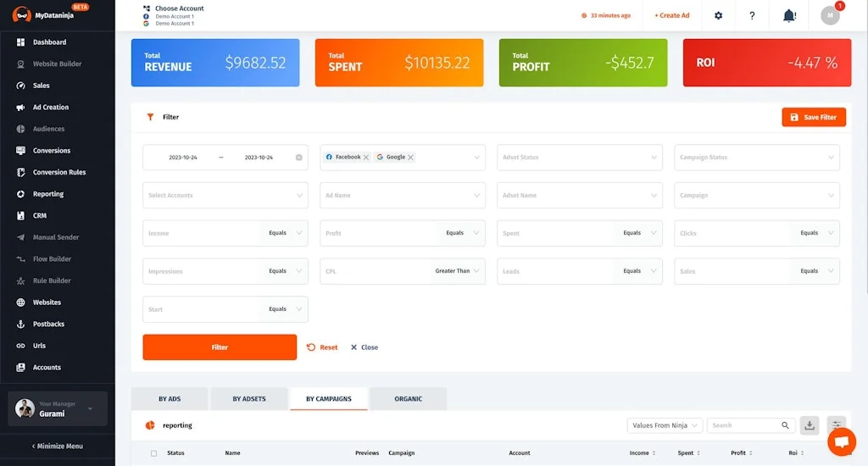This screenshot has width=868, height=466.
Task: Open Conversions monitor icon
Action: [20, 151]
